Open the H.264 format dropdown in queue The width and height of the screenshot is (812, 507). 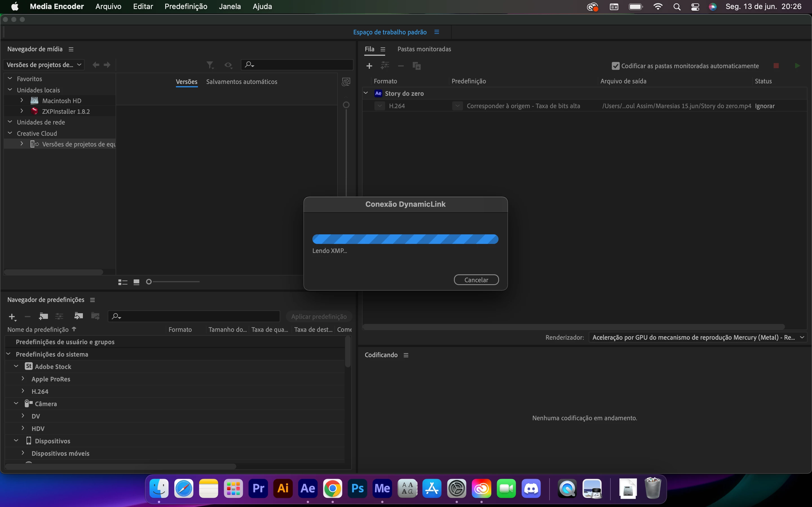[379, 106]
